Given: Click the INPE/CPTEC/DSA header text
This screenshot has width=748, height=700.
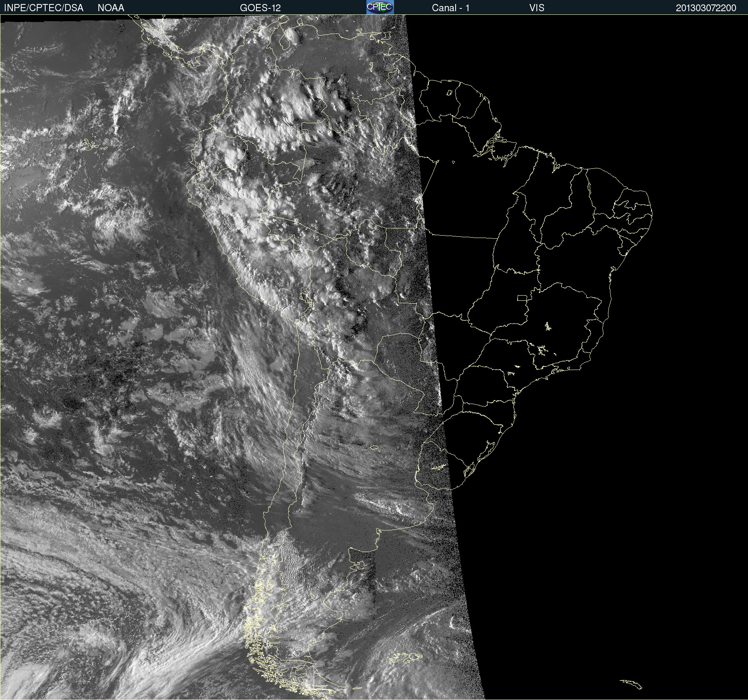Looking at the screenshot, I should tap(44, 8).
